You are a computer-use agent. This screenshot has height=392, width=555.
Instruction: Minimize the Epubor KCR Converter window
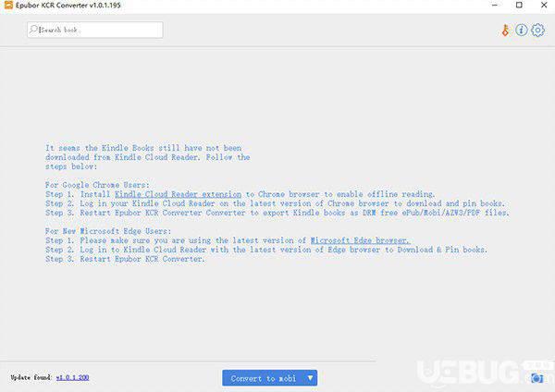(495, 6)
